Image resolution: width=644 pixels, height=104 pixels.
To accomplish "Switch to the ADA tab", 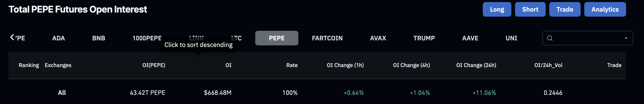I will 59,38.
